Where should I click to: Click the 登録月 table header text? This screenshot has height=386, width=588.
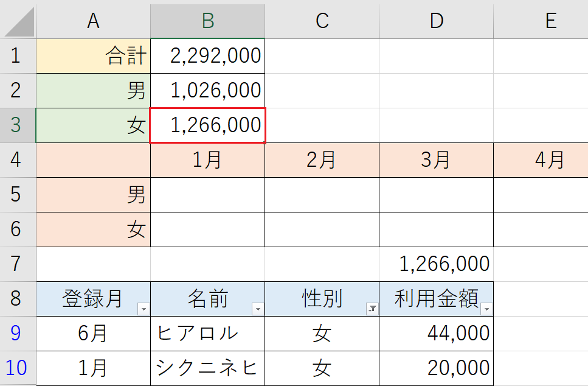tap(92, 298)
